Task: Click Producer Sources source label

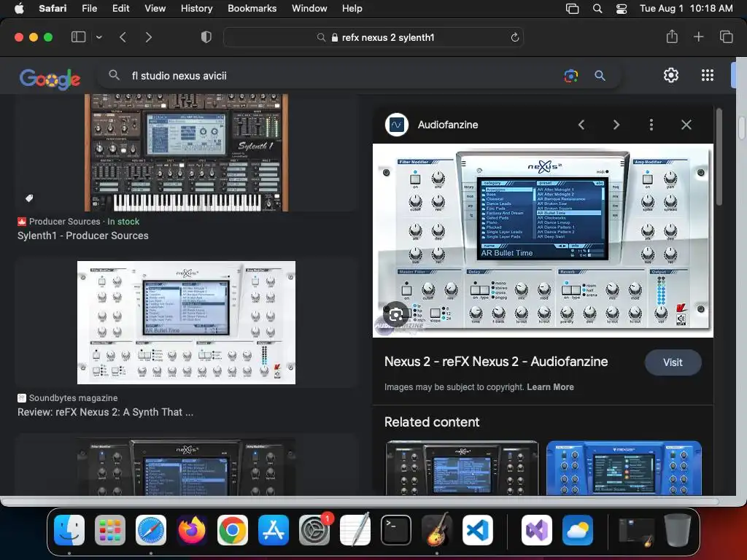Action: pos(65,222)
